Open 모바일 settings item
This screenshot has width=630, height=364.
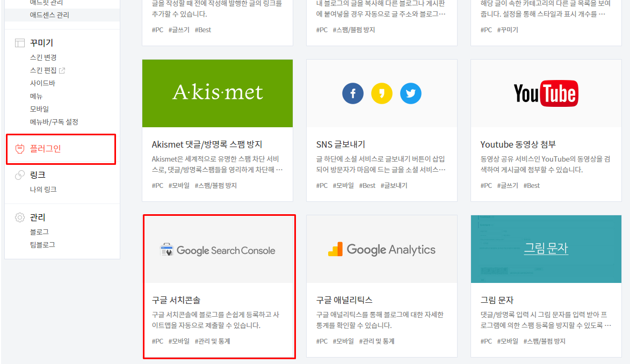click(39, 109)
